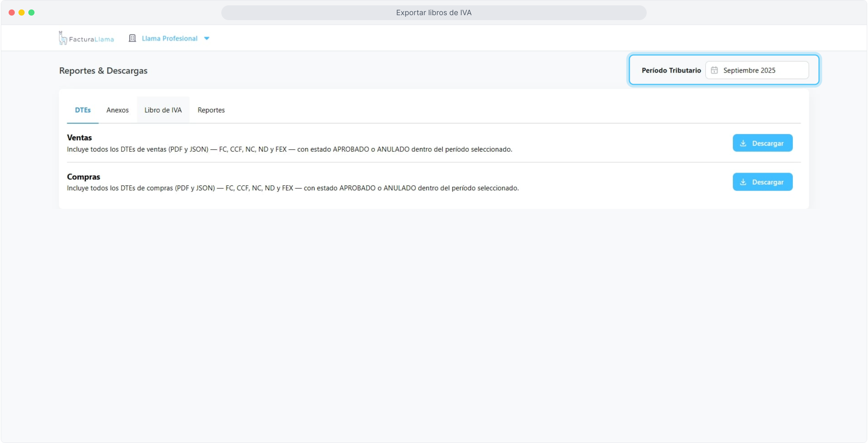Click the calendar icon in Período Tributario
This screenshot has width=868, height=443.
click(714, 70)
